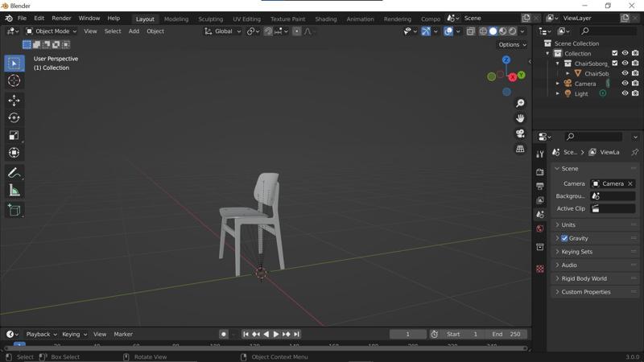The image size is (644, 362).
Task: Pick the Annotate pencil tool
Action: pyautogui.click(x=14, y=173)
